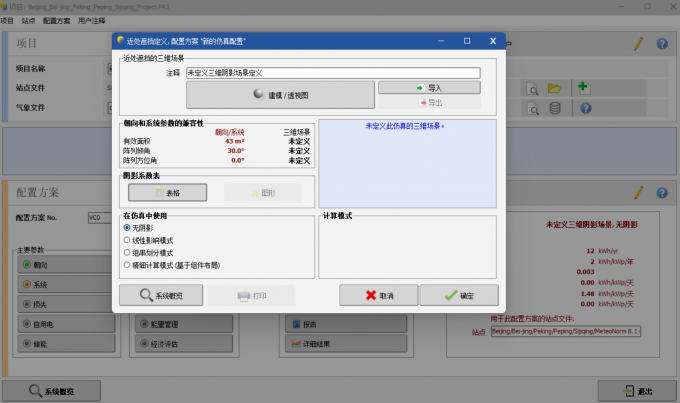Click the green plus icon for site file
Screen dimensions: 680x403
pos(583,88)
